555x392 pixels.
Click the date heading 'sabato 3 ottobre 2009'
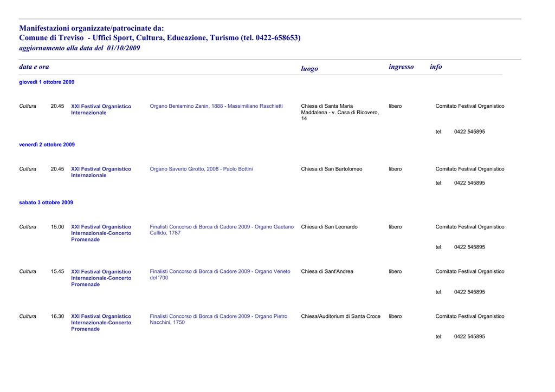pos(46,202)
